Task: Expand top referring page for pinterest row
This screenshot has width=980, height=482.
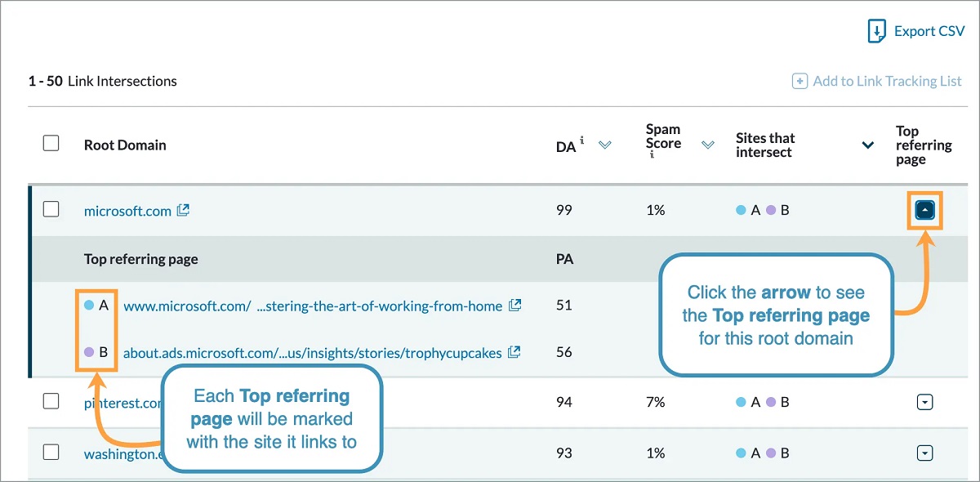Action: (x=924, y=402)
